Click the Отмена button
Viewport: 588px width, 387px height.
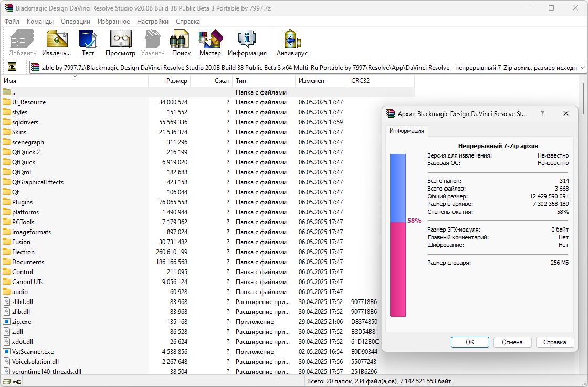[512, 342]
